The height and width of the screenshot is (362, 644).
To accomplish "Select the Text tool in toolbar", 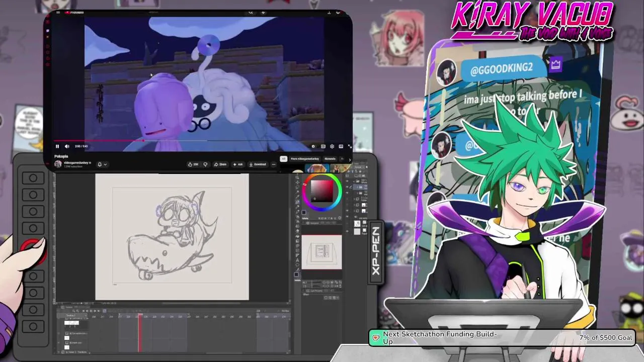I will [297, 260].
